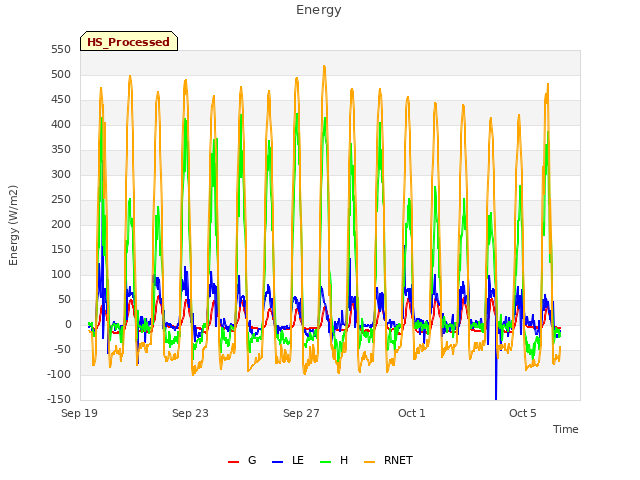This screenshot has width=640, height=480.
Task: Click the Sep 19 tick label
Action: (79, 413)
